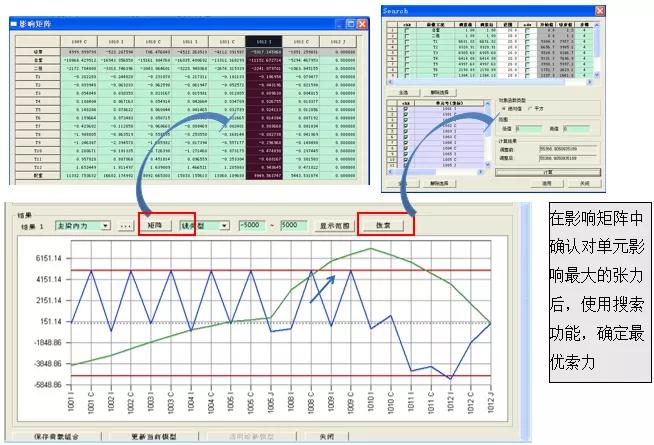Select the 平方 radio button
This screenshot has height=445, width=654.
click(x=530, y=108)
